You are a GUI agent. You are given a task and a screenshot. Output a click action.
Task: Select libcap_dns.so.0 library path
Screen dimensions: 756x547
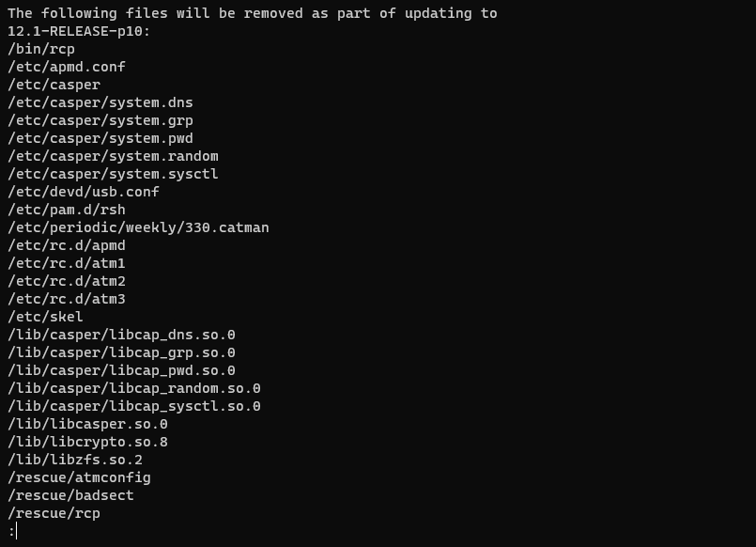[x=121, y=335]
